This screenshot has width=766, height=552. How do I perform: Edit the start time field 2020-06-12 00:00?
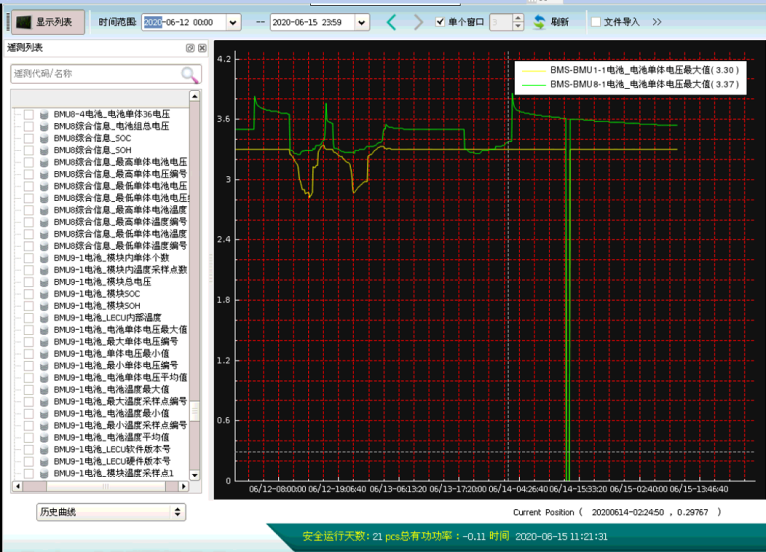pos(184,22)
